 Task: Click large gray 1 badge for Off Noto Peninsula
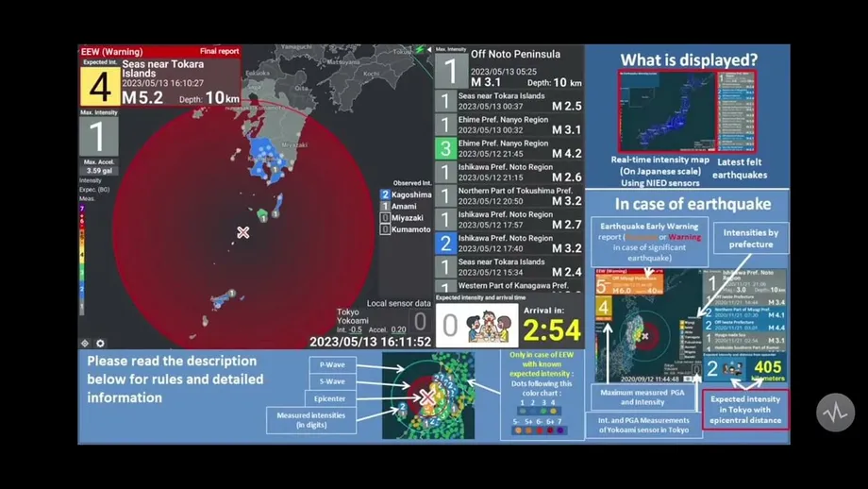click(451, 72)
